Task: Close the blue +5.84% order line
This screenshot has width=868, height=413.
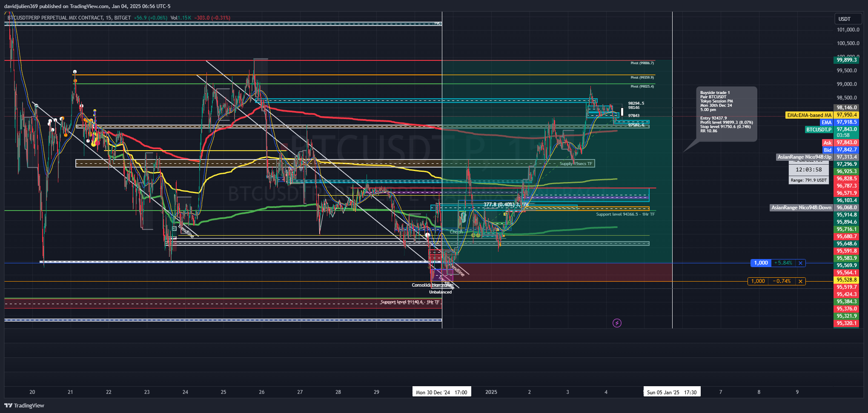Action: click(x=800, y=263)
